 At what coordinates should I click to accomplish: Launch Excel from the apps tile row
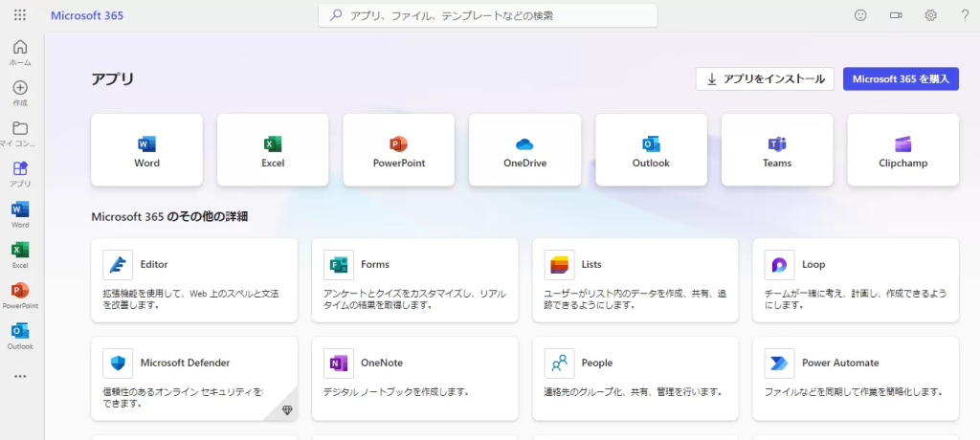click(x=273, y=149)
